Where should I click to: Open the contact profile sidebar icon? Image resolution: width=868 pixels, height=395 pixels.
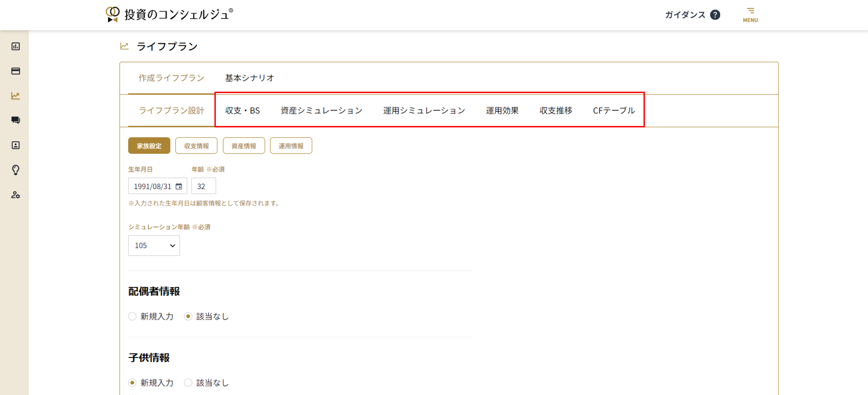16,145
